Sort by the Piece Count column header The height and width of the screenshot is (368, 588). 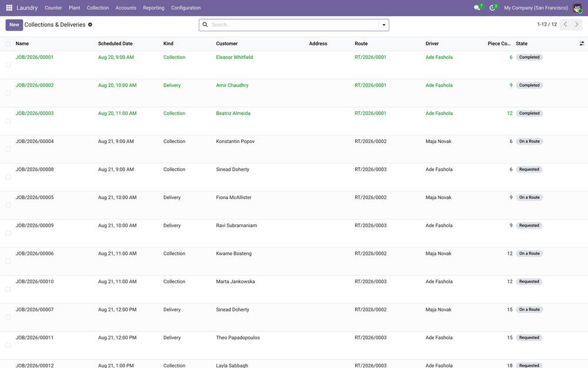click(x=499, y=44)
